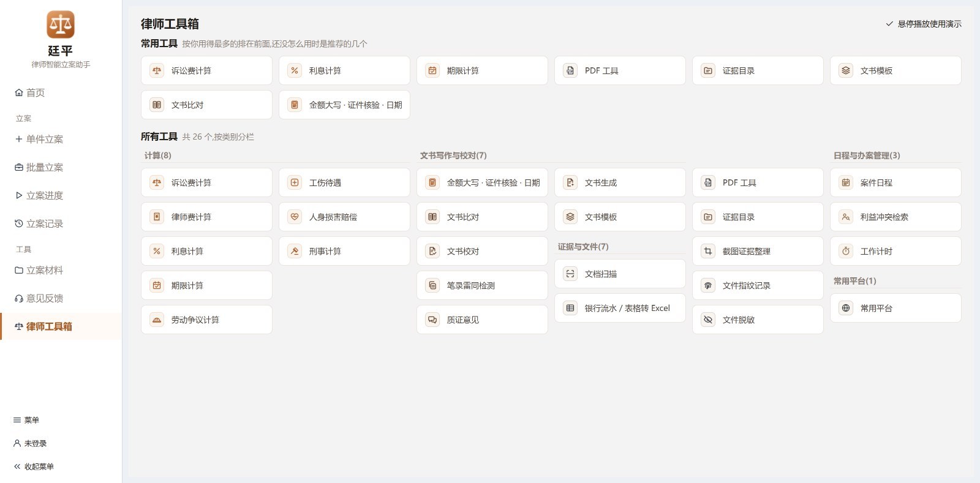Click 未登录 account entry
Image resolution: width=980 pixels, height=483 pixels.
(x=30, y=443)
